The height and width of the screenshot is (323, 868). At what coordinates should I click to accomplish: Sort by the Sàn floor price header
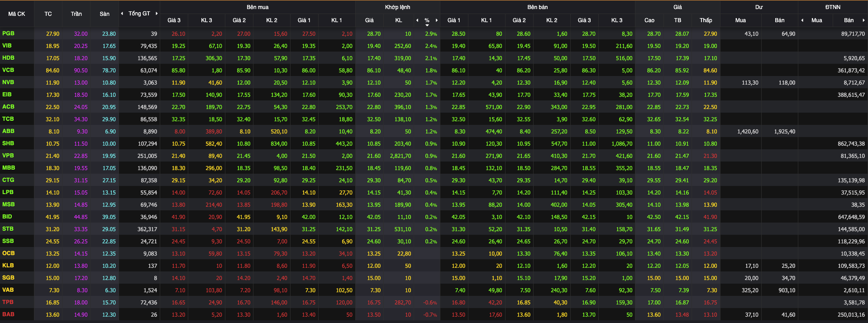click(105, 14)
